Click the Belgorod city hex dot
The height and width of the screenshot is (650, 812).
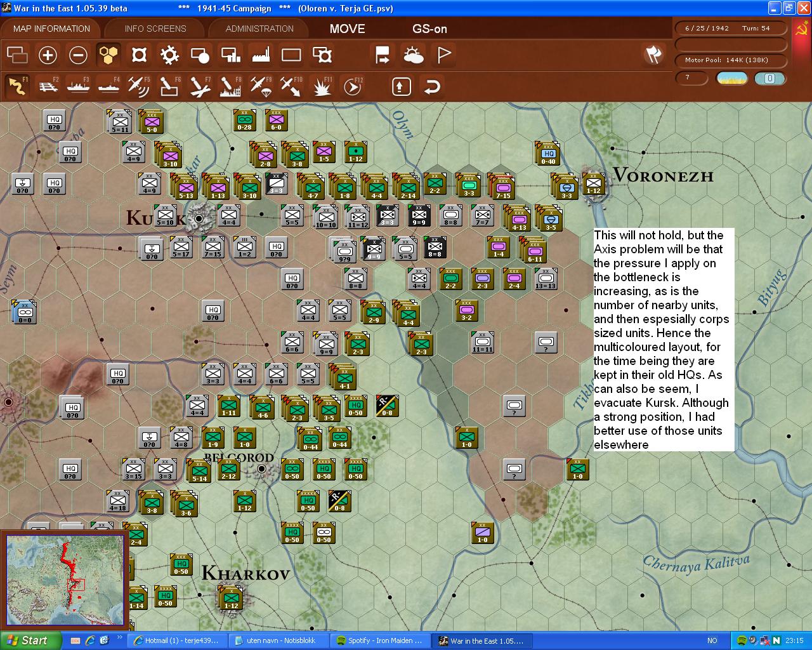(261, 468)
